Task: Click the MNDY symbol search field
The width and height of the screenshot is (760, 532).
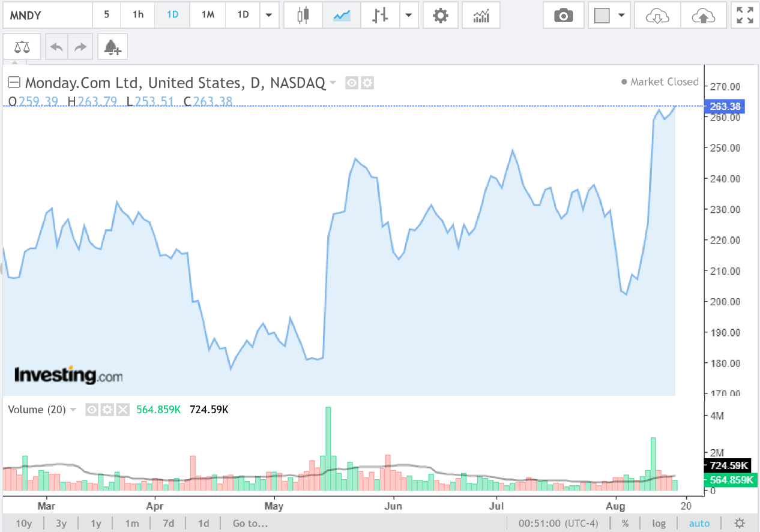Action: coord(48,15)
